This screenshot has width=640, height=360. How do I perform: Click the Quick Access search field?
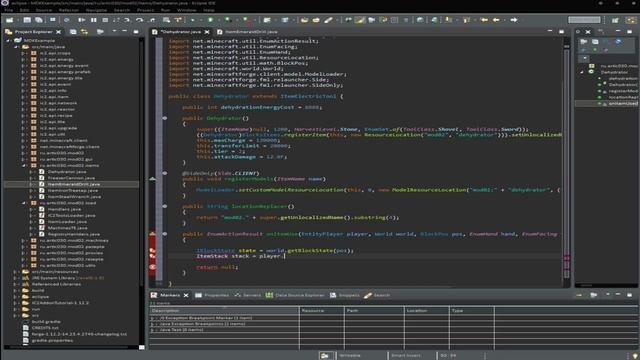pos(584,20)
